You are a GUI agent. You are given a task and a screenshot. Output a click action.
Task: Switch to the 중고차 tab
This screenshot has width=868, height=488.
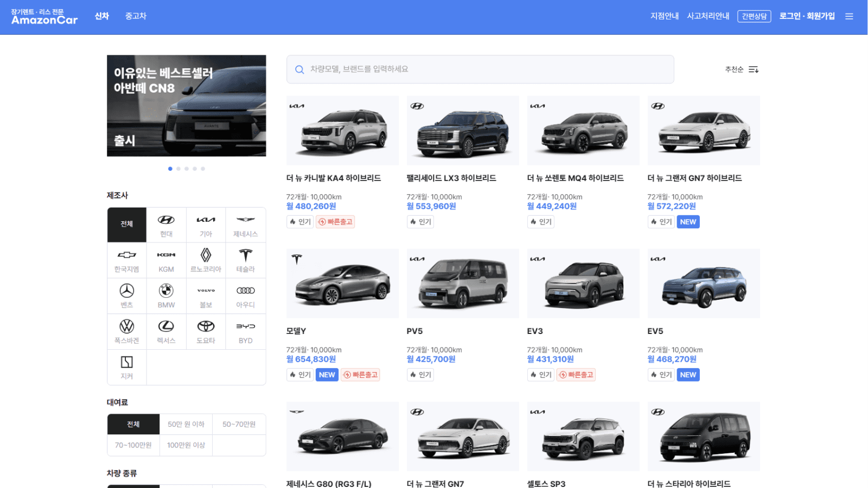136,16
